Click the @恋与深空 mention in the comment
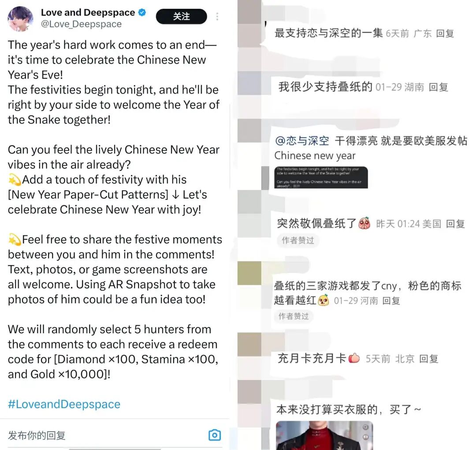476x450 pixels. pos(302,141)
